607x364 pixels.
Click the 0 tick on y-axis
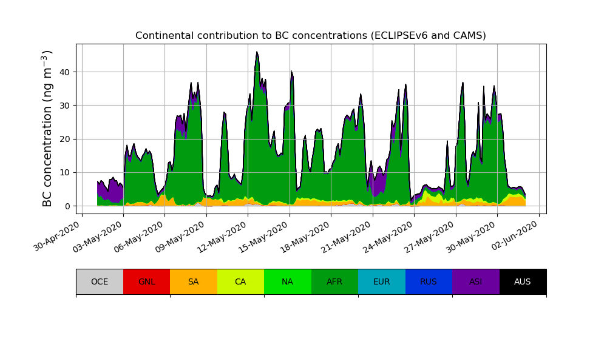point(67,206)
